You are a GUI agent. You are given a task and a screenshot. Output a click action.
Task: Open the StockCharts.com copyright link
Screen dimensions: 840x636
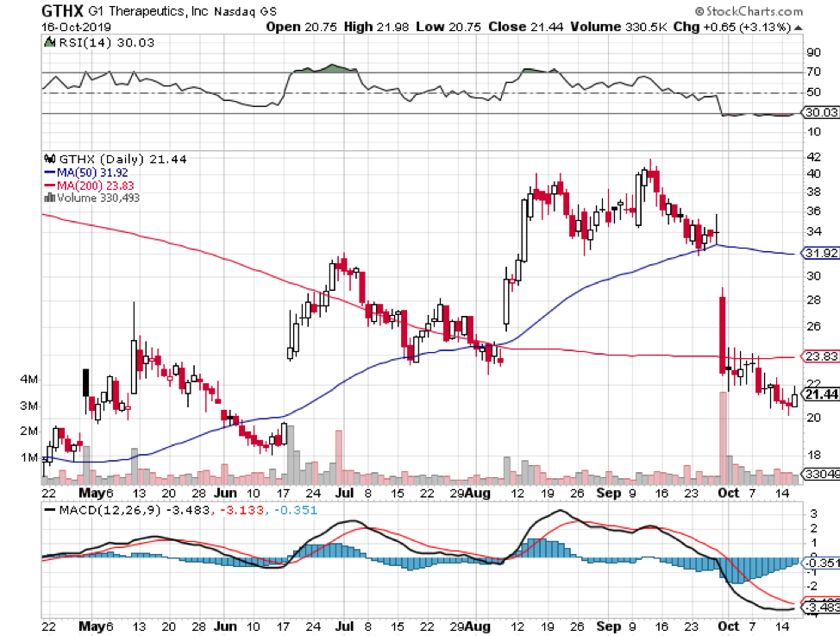pos(749,10)
